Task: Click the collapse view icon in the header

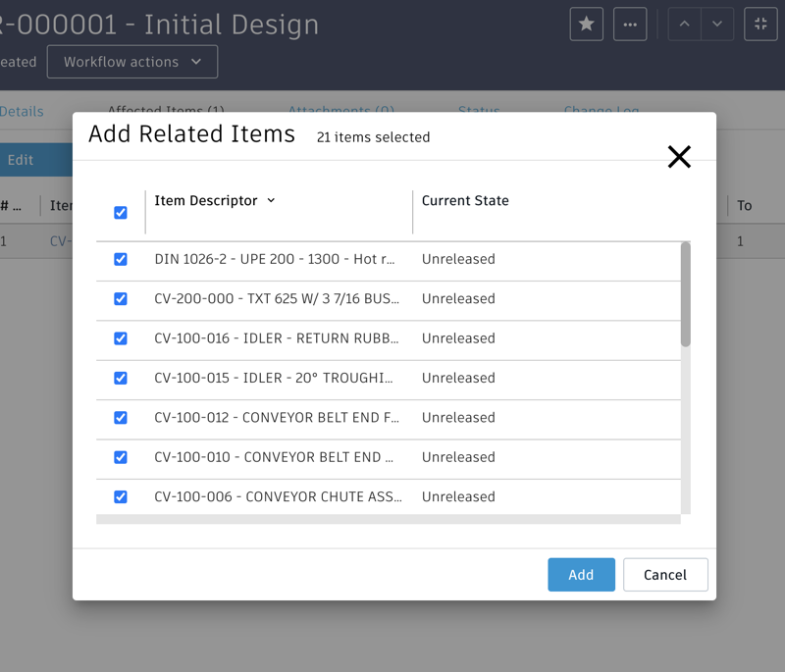Action: coord(759,24)
